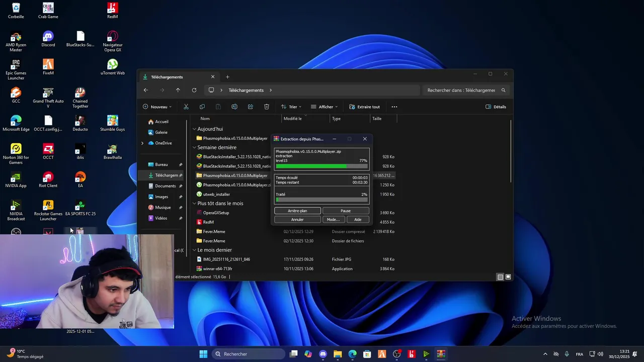644x362 pixels.
Task: Click the taskbar Rechercher search box
Action: [249, 354]
